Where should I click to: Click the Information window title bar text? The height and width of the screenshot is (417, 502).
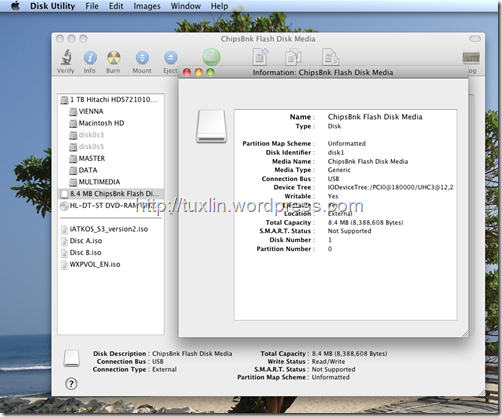323,72
